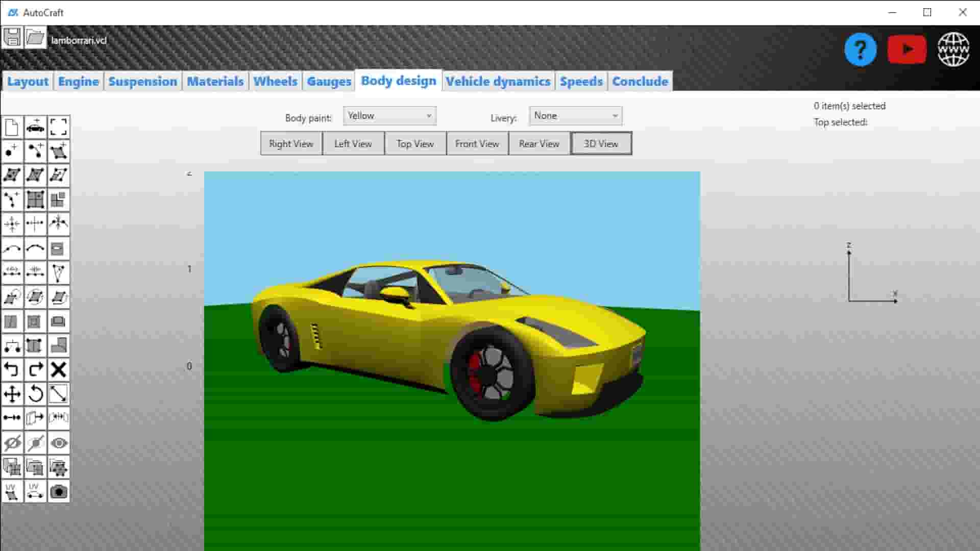Click the Redo arrow icon
Image resolution: width=980 pixels, height=551 pixels.
point(35,369)
